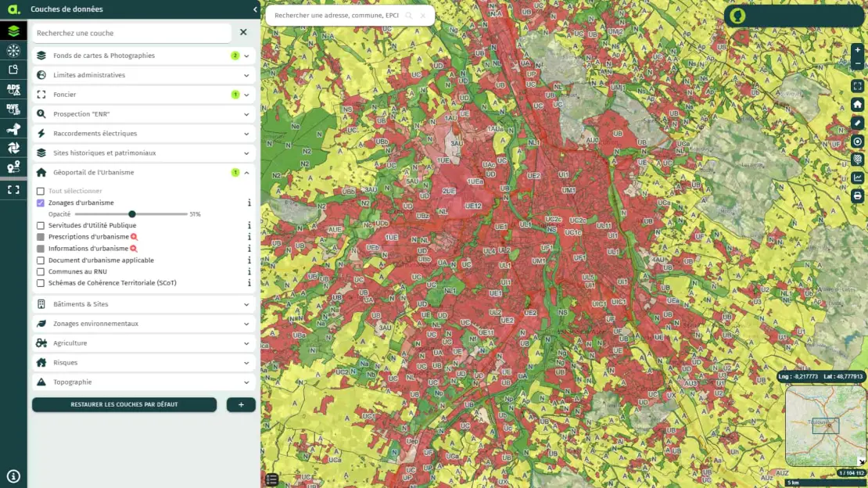Adjust the Opacité slider handle
The width and height of the screenshot is (868, 488).
coord(132,214)
